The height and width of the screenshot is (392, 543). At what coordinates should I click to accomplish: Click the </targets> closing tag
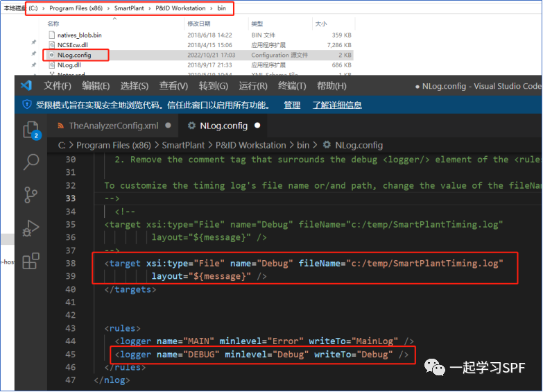[130, 289]
